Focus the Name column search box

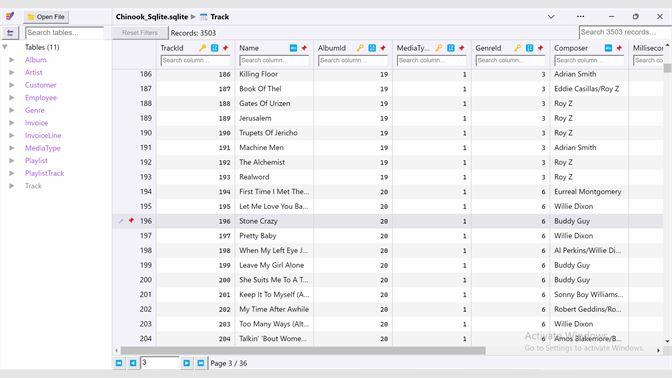(274, 60)
